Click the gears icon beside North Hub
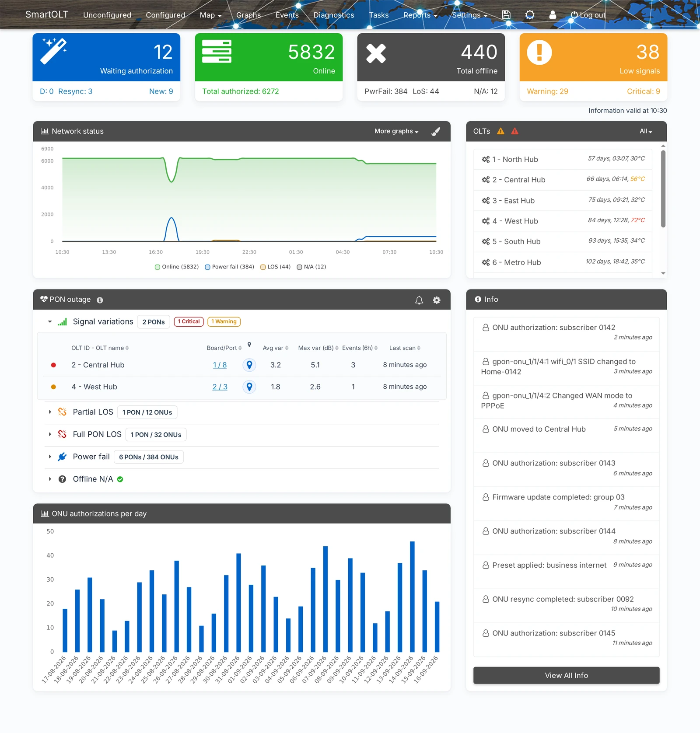This screenshot has width=700, height=733. 486,160
